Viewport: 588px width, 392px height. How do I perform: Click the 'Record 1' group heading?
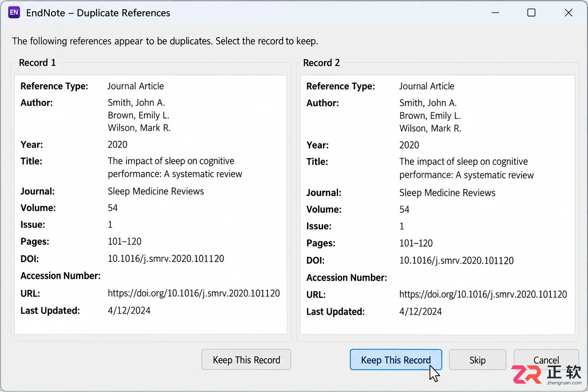tap(37, 62)
